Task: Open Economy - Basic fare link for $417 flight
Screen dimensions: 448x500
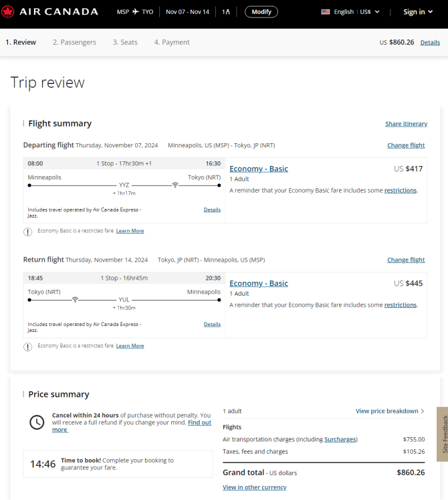Action: tap(259, 169)
